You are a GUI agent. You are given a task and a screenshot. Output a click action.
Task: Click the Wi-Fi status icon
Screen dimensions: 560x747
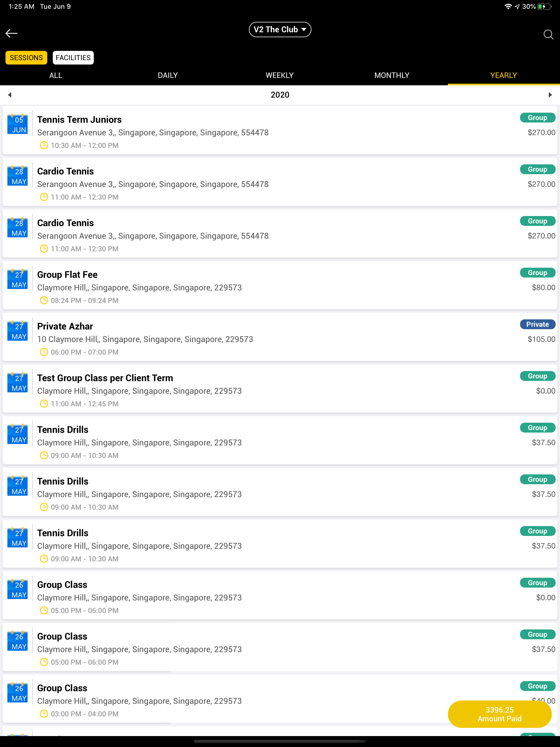point(508,6)
